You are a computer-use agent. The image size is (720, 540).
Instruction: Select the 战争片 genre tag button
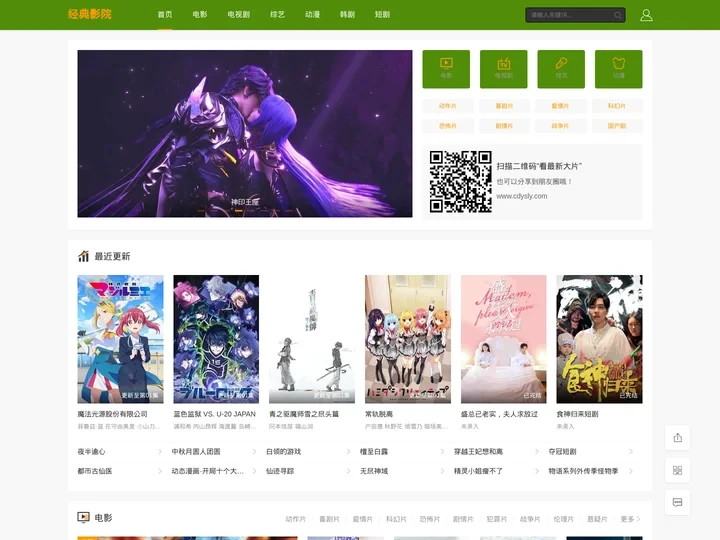[560, 126]
